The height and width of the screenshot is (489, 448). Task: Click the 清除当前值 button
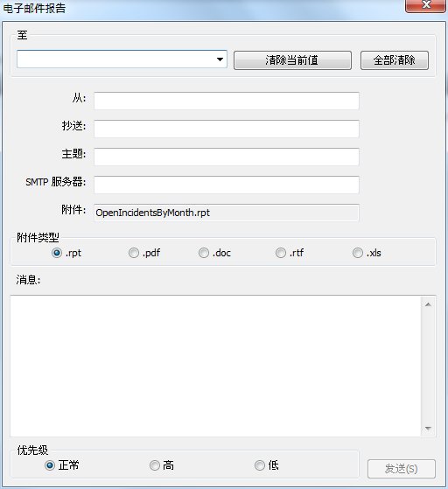pos(292,60)
